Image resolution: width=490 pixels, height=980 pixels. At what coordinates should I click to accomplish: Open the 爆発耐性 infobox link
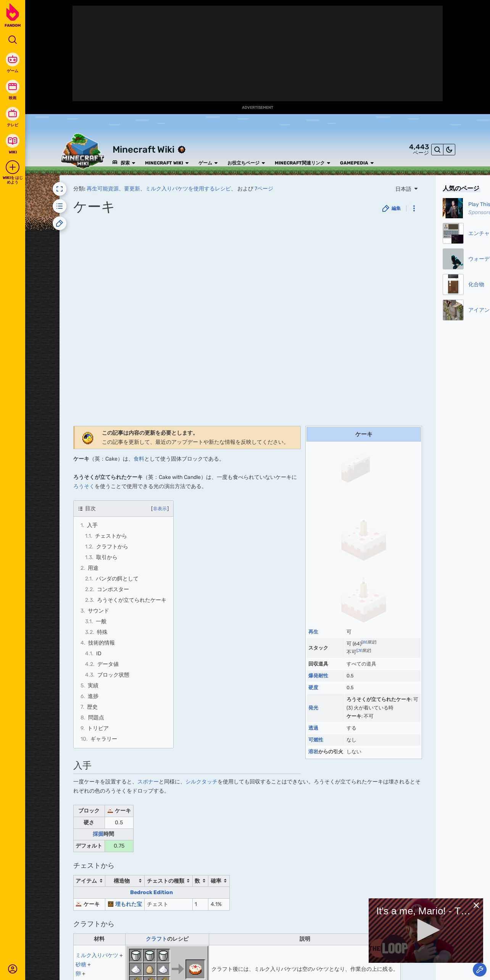point(318,675)
